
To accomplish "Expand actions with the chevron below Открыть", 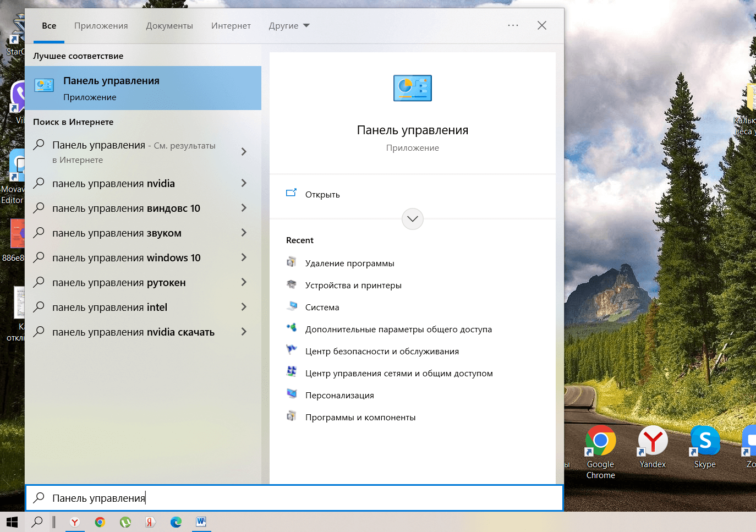I will (x=413, y=219).
